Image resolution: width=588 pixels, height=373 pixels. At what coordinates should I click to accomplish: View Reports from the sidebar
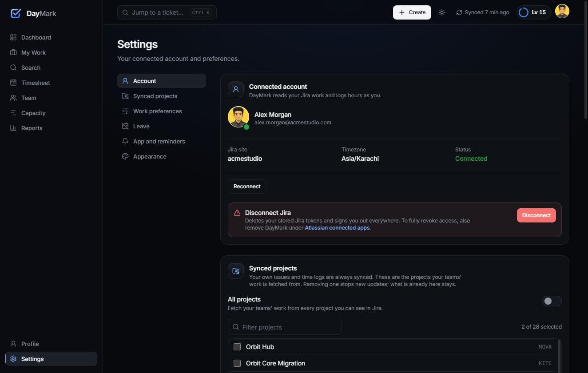pos(51,128)
